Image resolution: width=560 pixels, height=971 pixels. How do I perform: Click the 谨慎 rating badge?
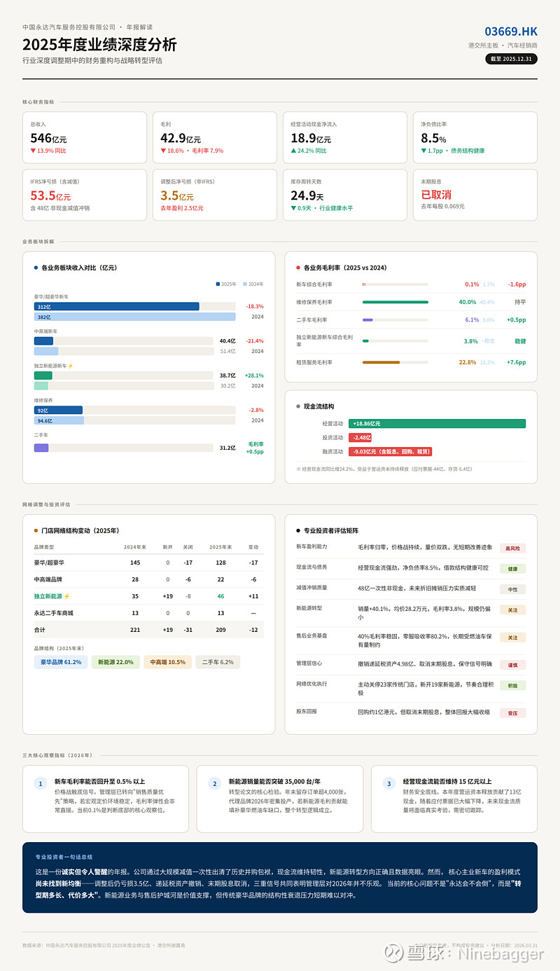tap(512, 664)
